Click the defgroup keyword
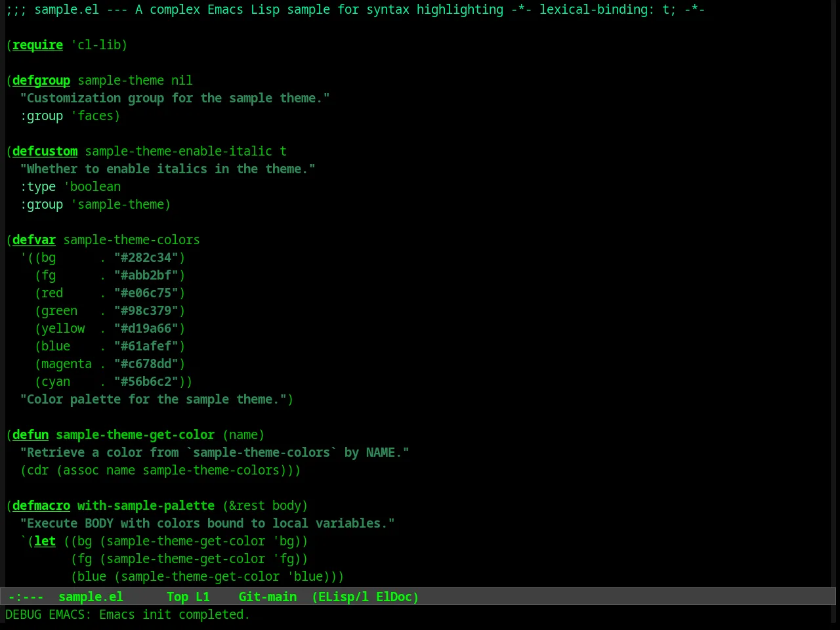Viewport: 840px width, 630px height. (41, 80)
